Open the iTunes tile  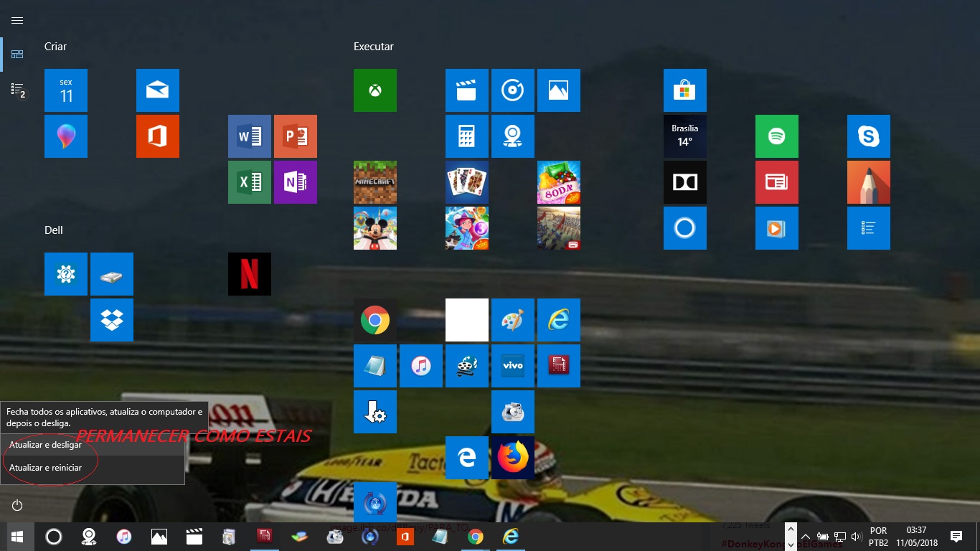coord(421,366)
